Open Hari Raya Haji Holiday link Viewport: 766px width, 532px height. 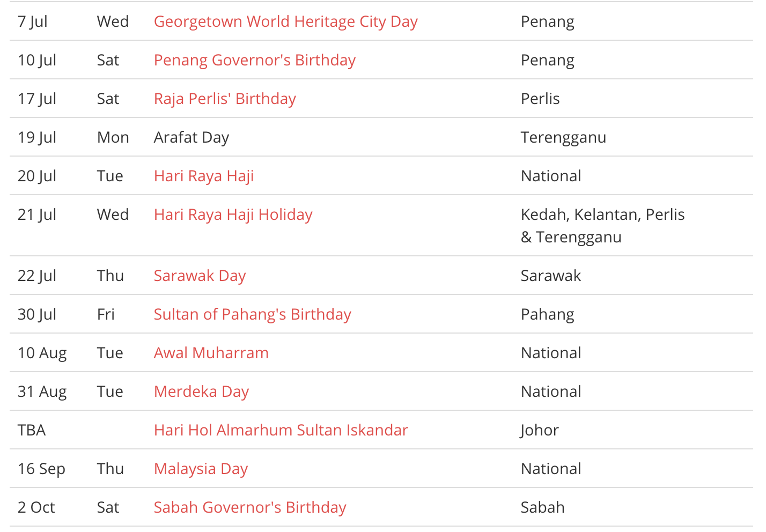coord(233,215)
